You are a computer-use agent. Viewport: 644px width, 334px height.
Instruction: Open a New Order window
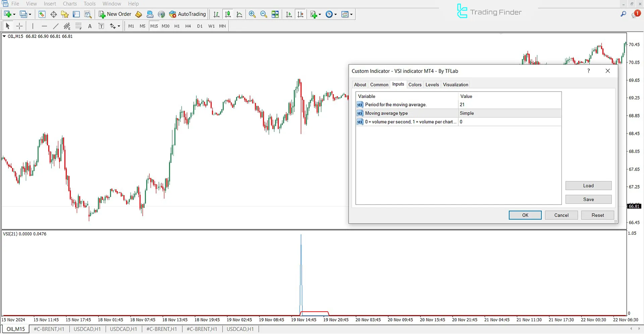[x=115, y=14]
